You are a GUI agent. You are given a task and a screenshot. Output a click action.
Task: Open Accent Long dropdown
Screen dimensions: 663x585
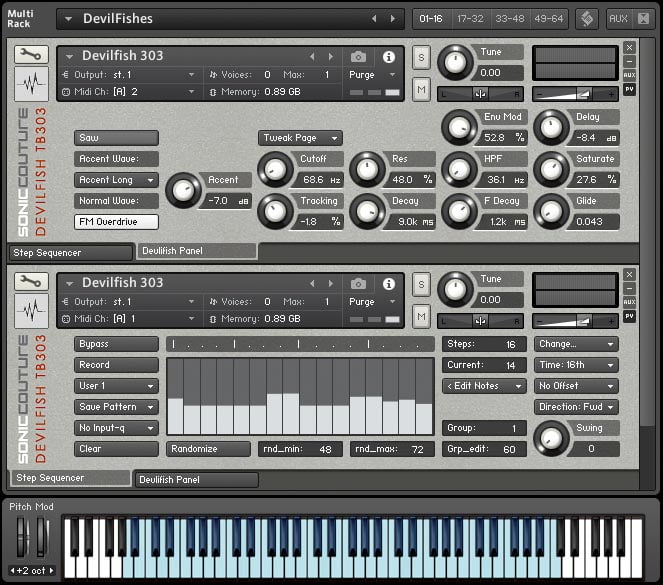pos(116,180)
